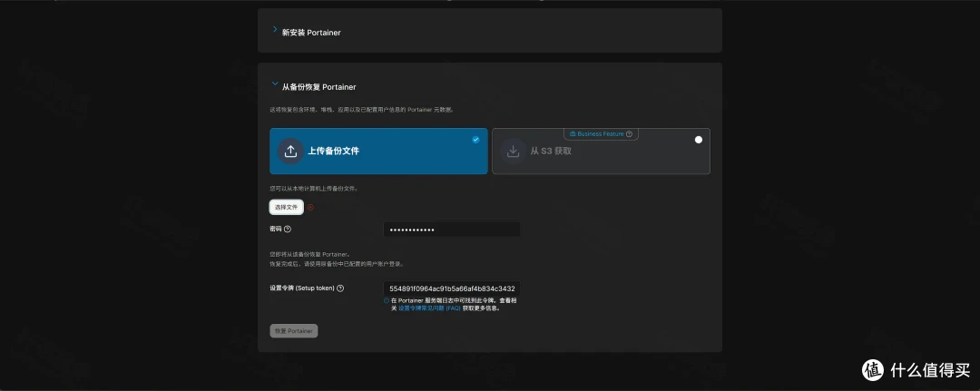Open the help icon beside 设置令牌 (Setup token)
This screenshot has width=980, height=391.
pyautogui.click(x=340, y=288)
